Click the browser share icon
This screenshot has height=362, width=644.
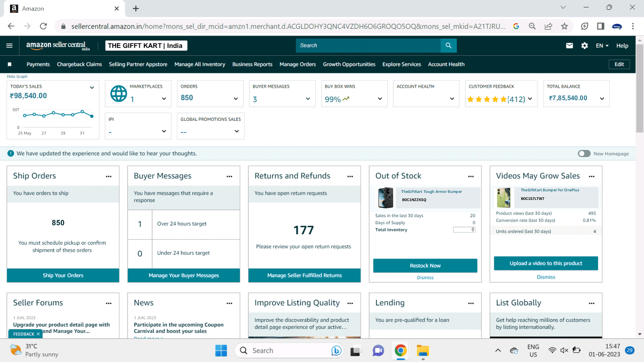(x=548, y=26)
